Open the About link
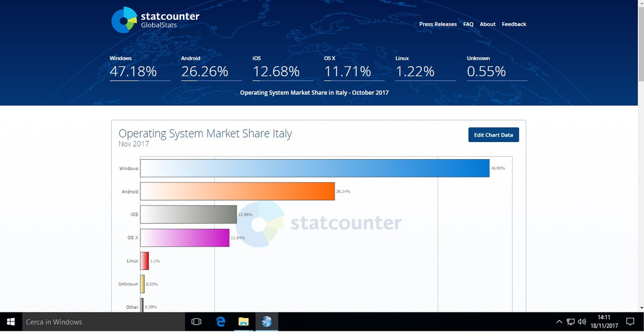 point(488,24)
